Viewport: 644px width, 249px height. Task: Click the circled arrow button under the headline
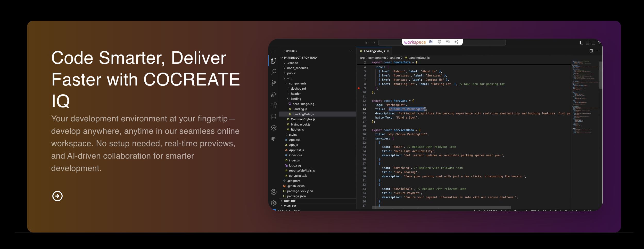(57, 196)
